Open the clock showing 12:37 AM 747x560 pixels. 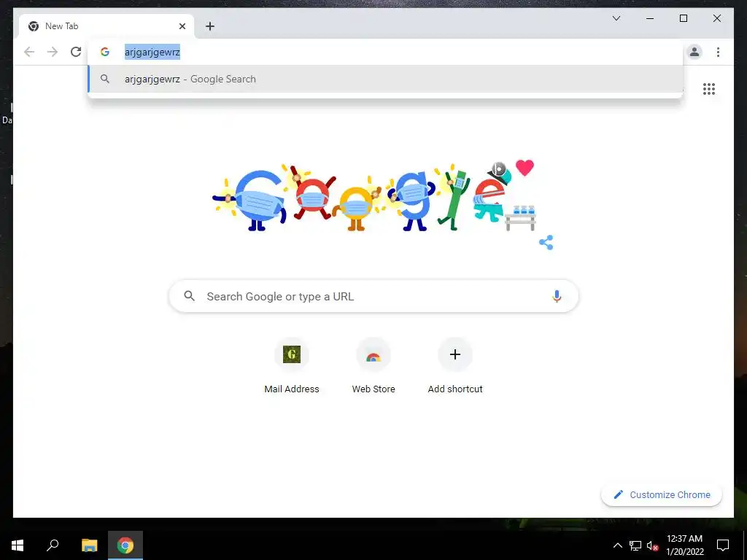click(x=684, y=545)
